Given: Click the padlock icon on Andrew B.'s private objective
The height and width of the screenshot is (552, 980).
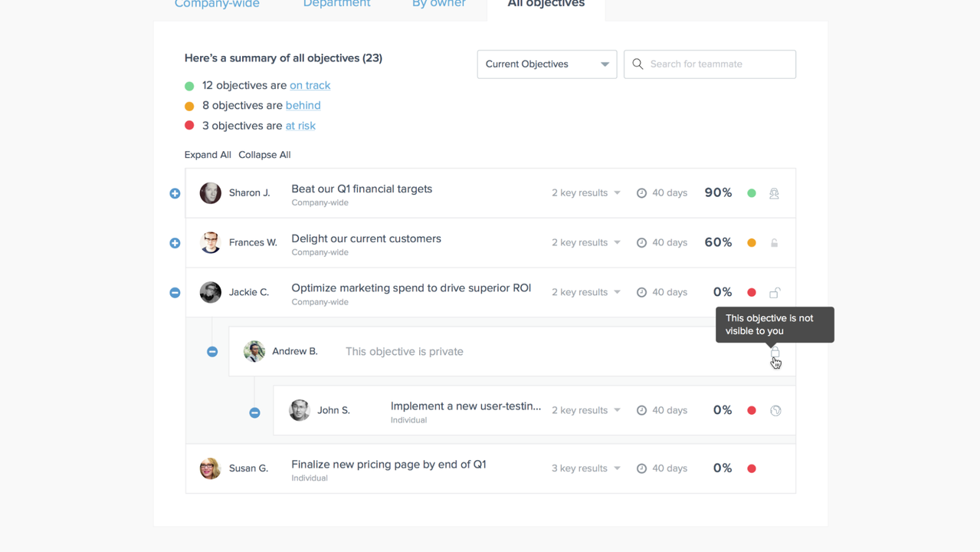Looking at the screenshot, I should [774, 351].
